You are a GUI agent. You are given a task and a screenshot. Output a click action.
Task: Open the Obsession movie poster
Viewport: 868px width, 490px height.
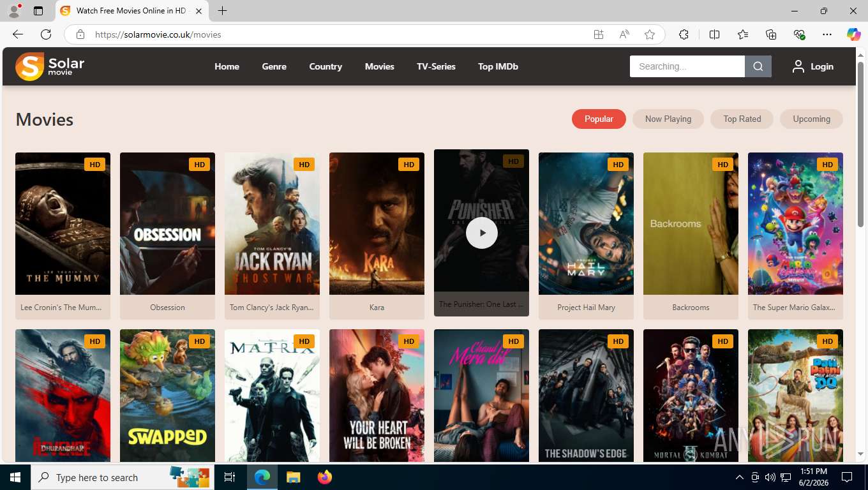(x=167, y=223)
